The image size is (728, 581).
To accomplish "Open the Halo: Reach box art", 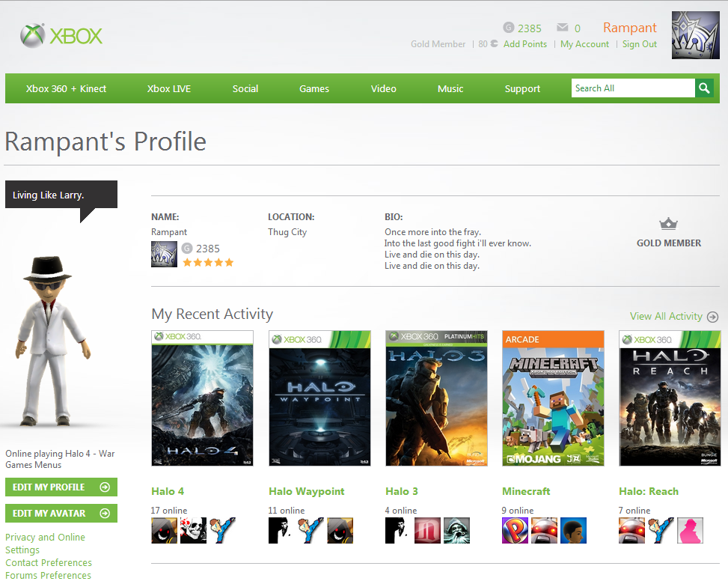I will (670, 398).
